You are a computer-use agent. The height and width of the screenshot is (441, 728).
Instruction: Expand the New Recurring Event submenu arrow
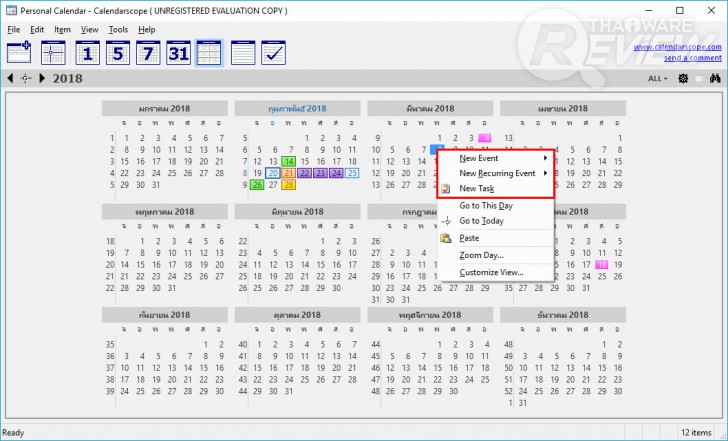tap(546, 173)
